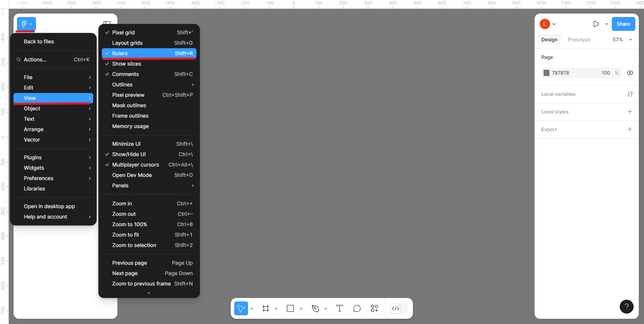Select Minimize UI option
644x324 pixels.
click(x=149, y=144)
